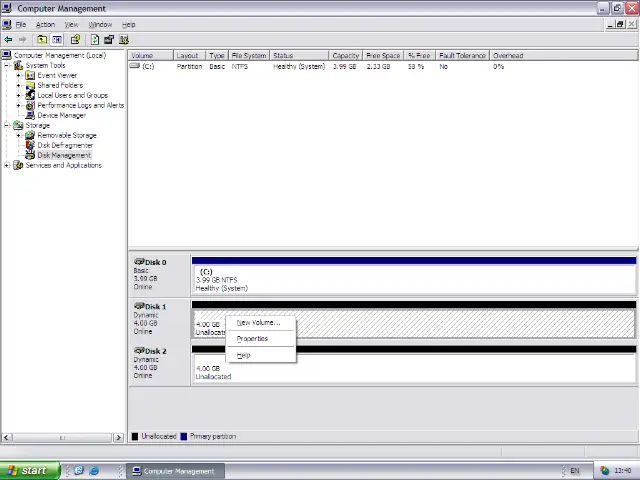
Task: Select Performance Logs and Alerts
Action: [81, 105]
